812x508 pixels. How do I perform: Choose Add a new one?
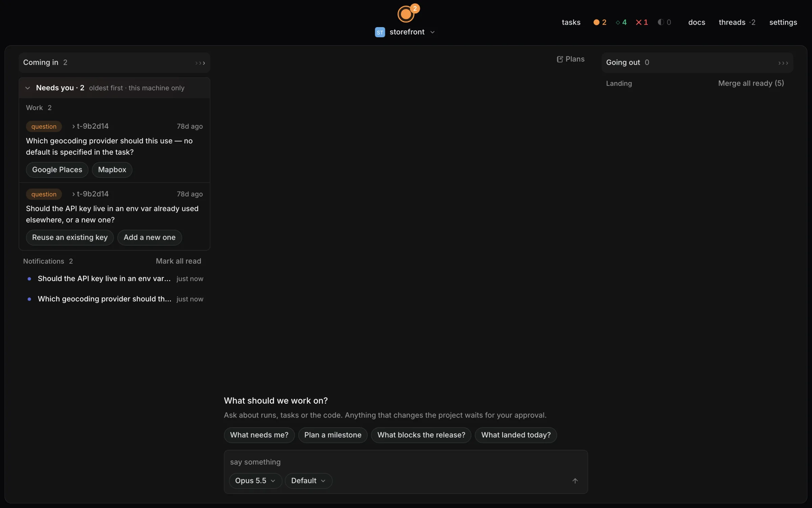(x=150, y=237)
